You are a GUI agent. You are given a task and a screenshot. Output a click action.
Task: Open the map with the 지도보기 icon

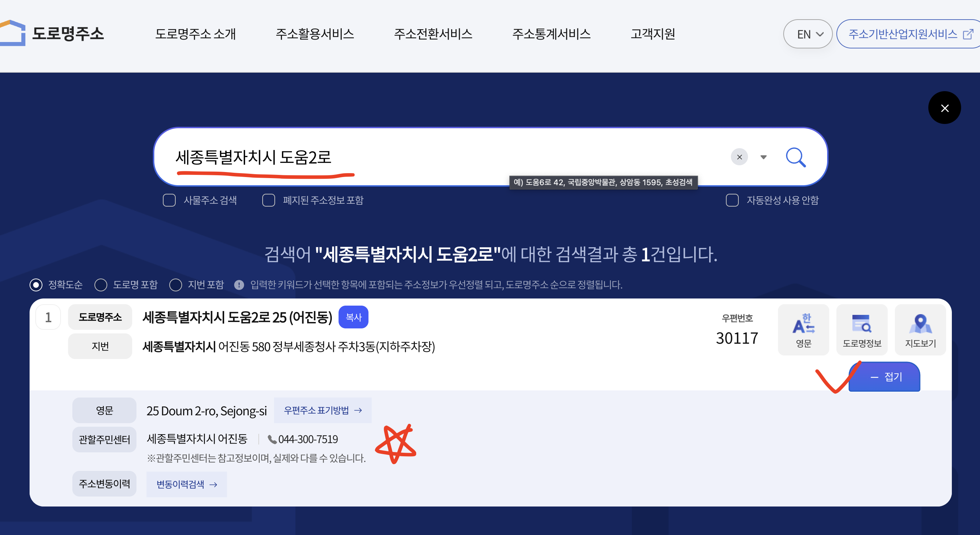pos(920,329)
